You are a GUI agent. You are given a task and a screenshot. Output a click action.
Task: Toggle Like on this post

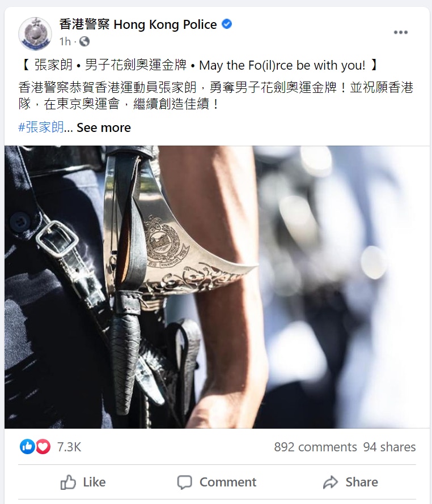tap(83, 482)
